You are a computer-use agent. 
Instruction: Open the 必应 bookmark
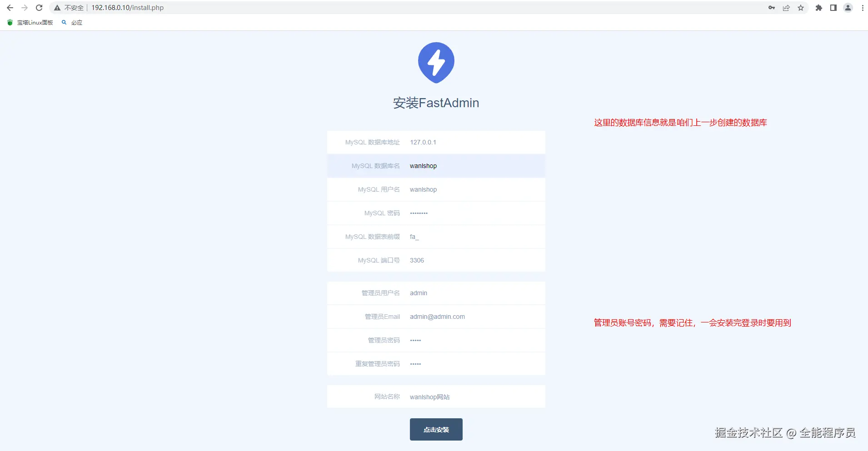pyautogui.click(x=72, y=22)
